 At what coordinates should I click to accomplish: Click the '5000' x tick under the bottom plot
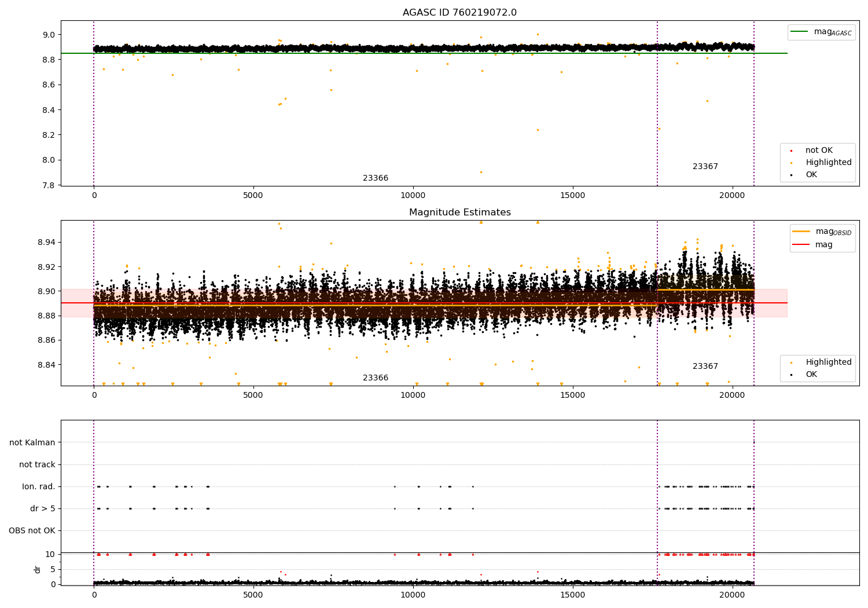253,595
